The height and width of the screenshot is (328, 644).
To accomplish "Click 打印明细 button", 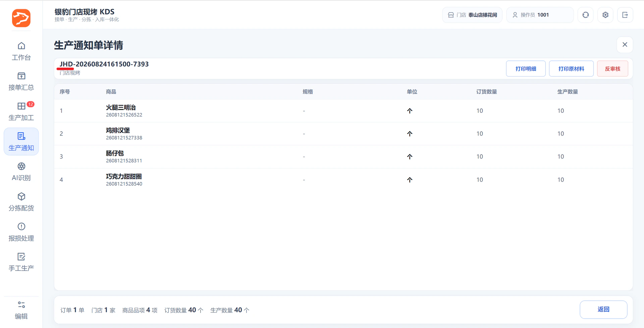I will point(526,69).
